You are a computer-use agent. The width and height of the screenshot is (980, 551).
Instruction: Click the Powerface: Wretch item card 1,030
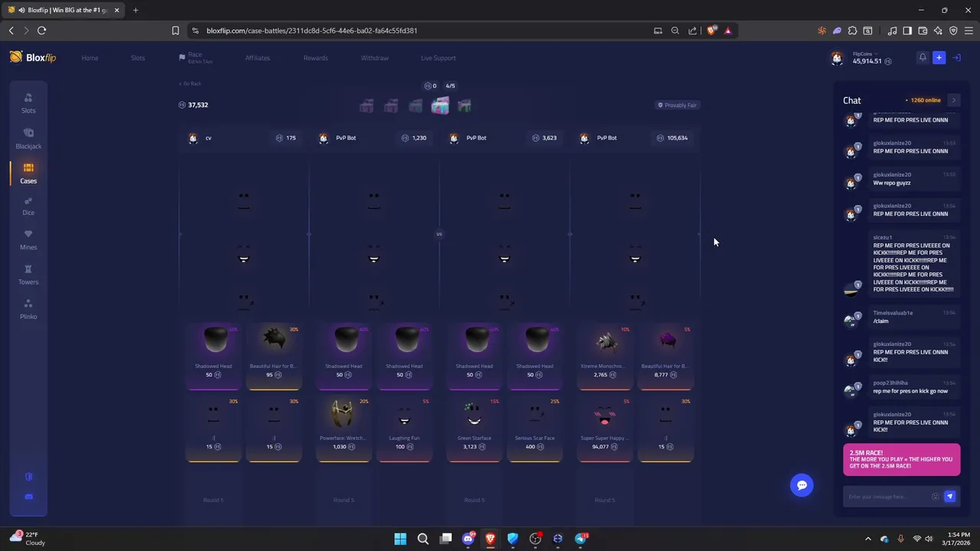pos(343,429)
